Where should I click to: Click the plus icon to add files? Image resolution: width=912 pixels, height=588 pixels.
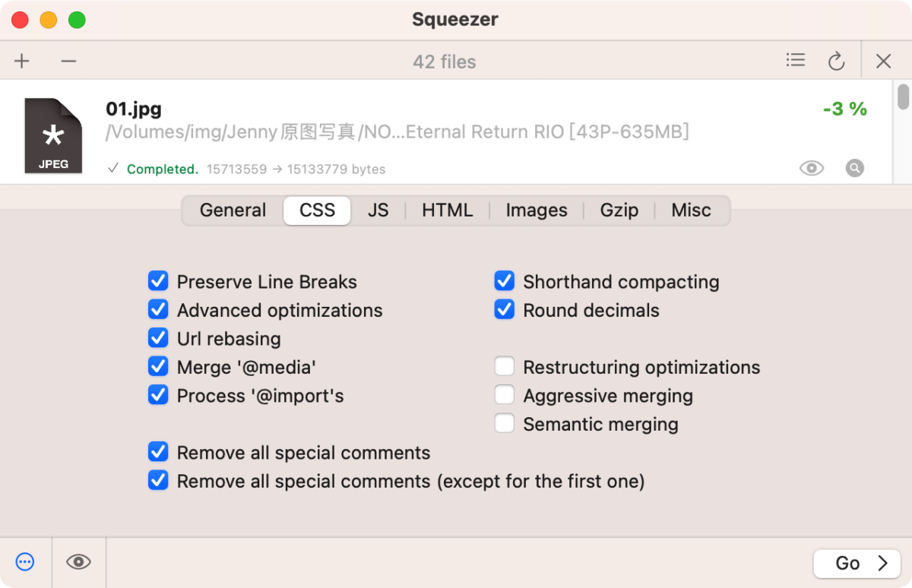tap(22, 62)
